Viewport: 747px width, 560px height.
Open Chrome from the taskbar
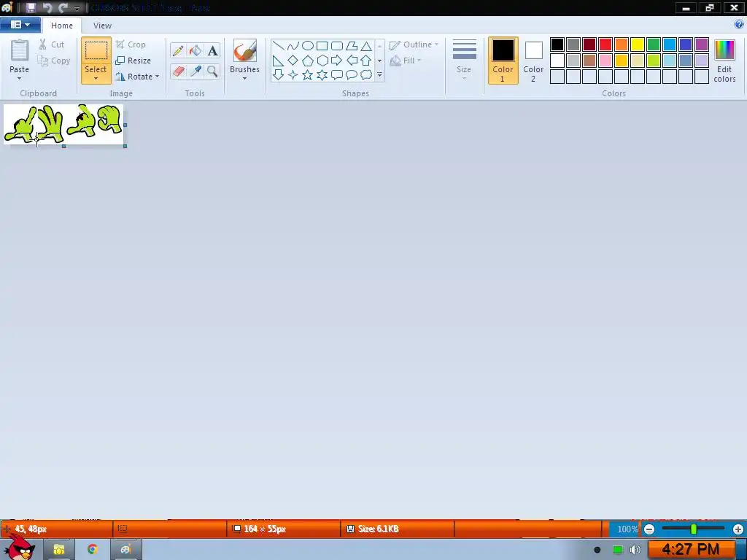(93, 549)
